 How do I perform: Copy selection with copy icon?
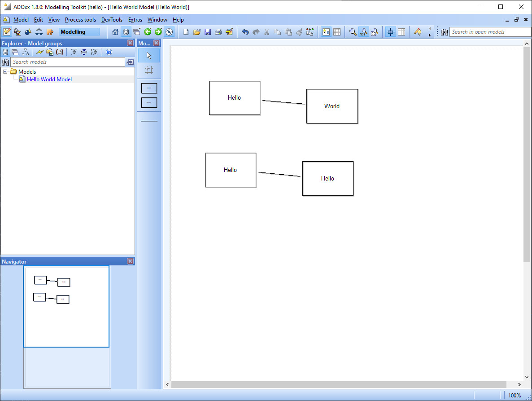(278, 32)
